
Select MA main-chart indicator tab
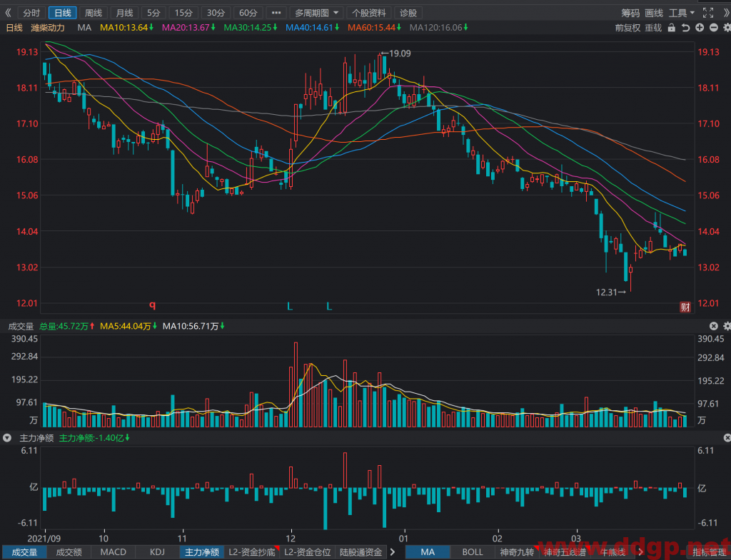click(428, 552)
